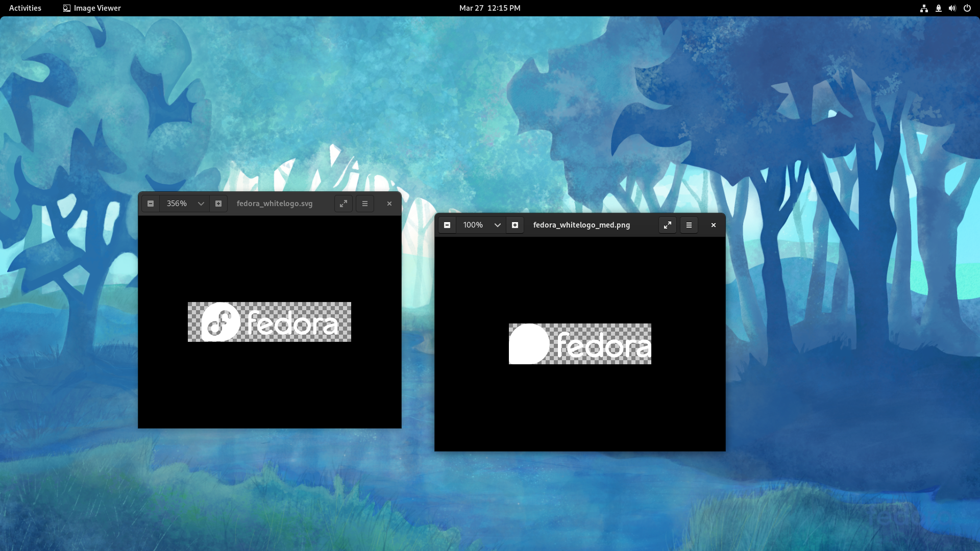Open the Image Viewer app menu
This screenshot has height=551, width=980.
tap(92, 8)
